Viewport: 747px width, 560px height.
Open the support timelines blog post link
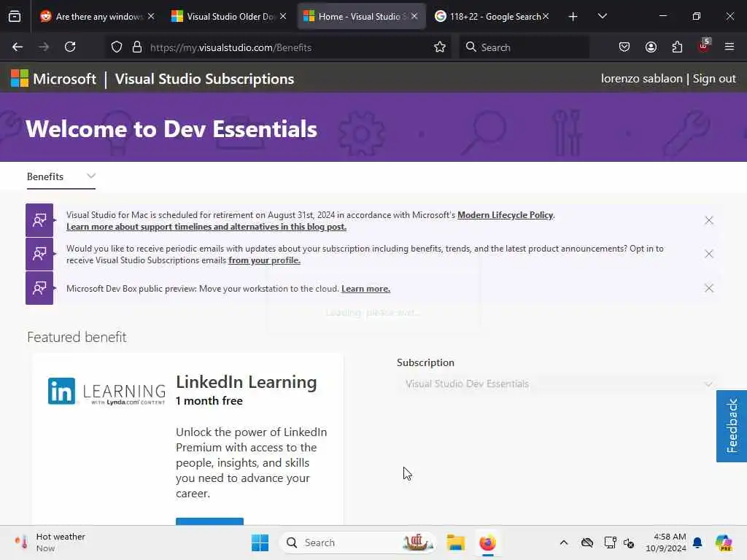click(x=206, y=227)
